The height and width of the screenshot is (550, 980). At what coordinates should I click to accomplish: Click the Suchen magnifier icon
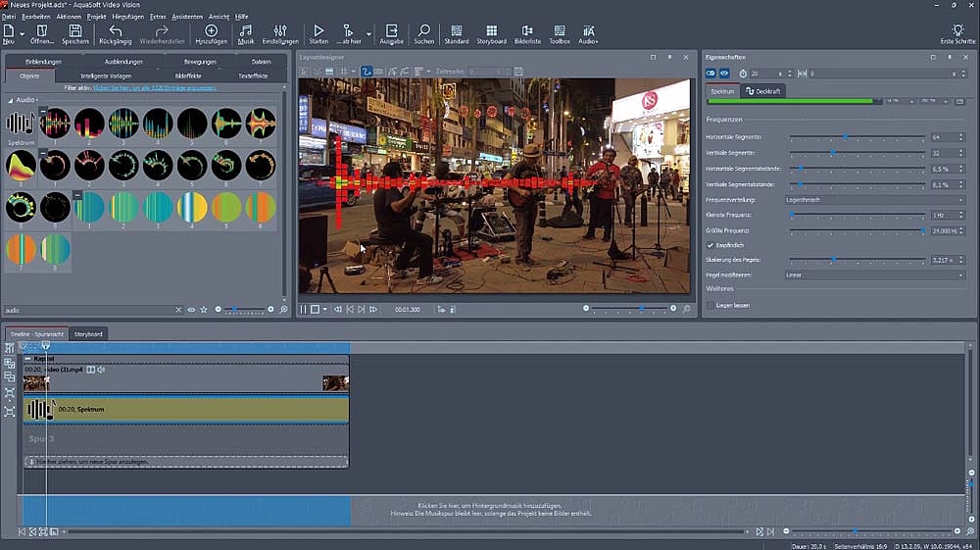tap(423, 31)
